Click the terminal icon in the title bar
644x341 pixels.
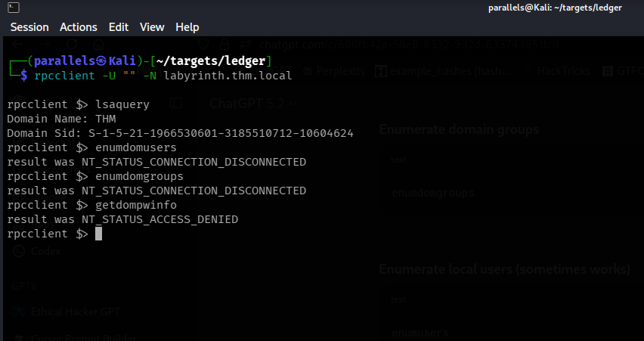pyautogui.click(x=8, y=8)
